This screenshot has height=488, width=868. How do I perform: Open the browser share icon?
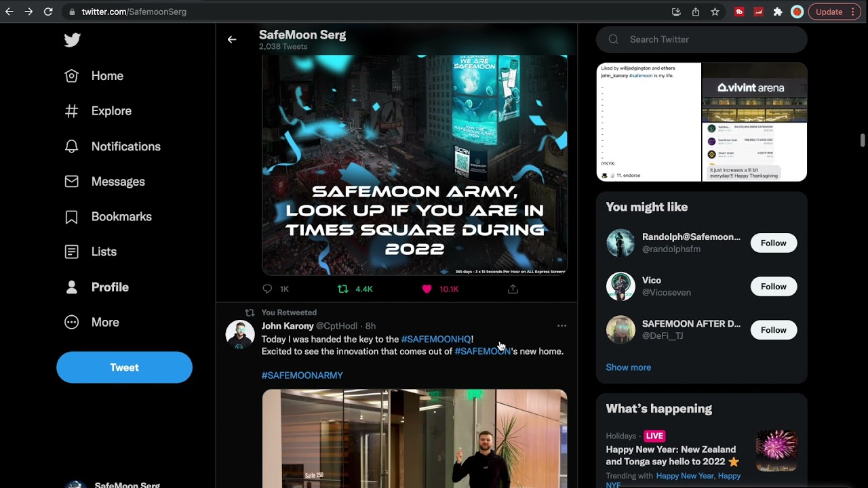click(x=696, y=12)
